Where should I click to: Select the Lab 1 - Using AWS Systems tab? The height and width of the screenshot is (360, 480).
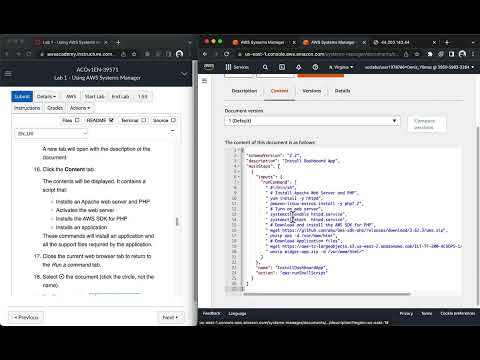point(71,42)
